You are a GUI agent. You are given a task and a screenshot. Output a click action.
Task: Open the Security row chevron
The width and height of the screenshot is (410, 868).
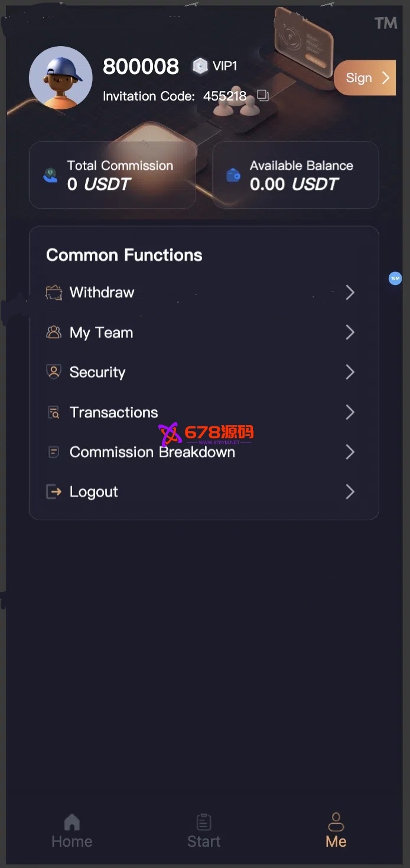pyautogui.click(x=350, y=372)
